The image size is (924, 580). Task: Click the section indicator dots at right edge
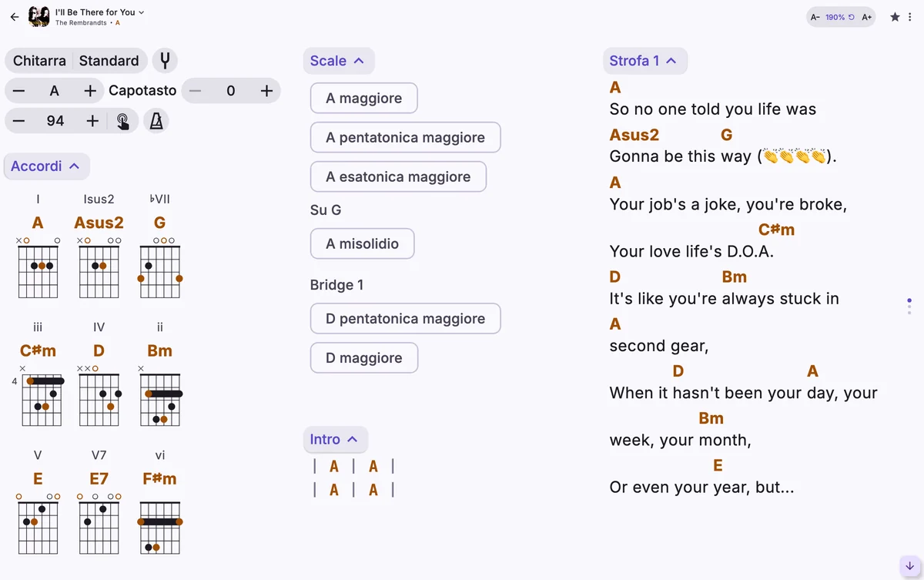coord(909,306)
